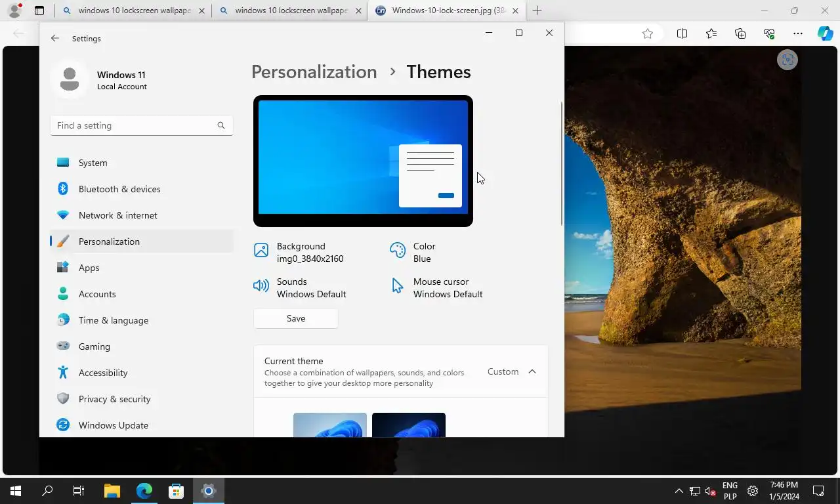840x504 pixels.
Task: Open Background img0_3840x2160 theme option
Action: tap(299, 253)
